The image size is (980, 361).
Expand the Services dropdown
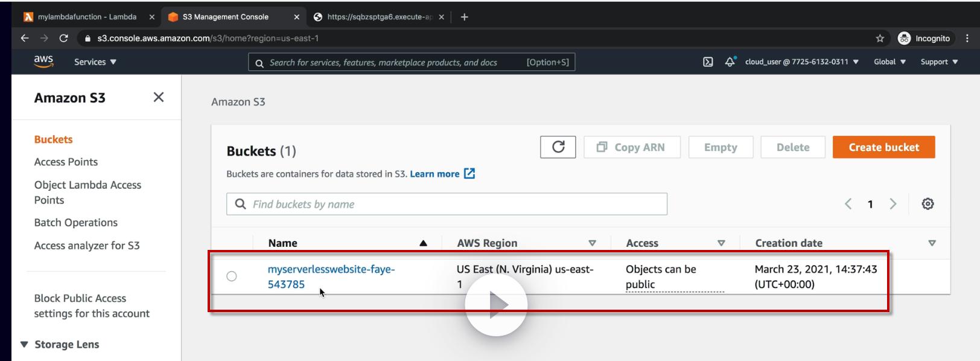click(x=95, y=62)
